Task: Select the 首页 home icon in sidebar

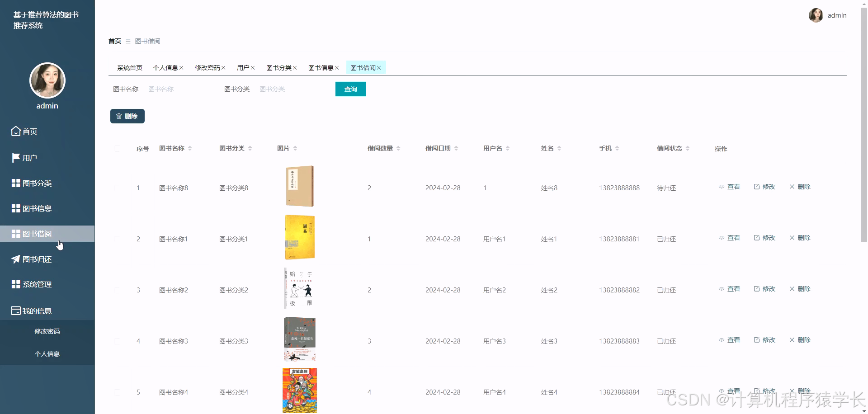Action: tap(15, 132)
